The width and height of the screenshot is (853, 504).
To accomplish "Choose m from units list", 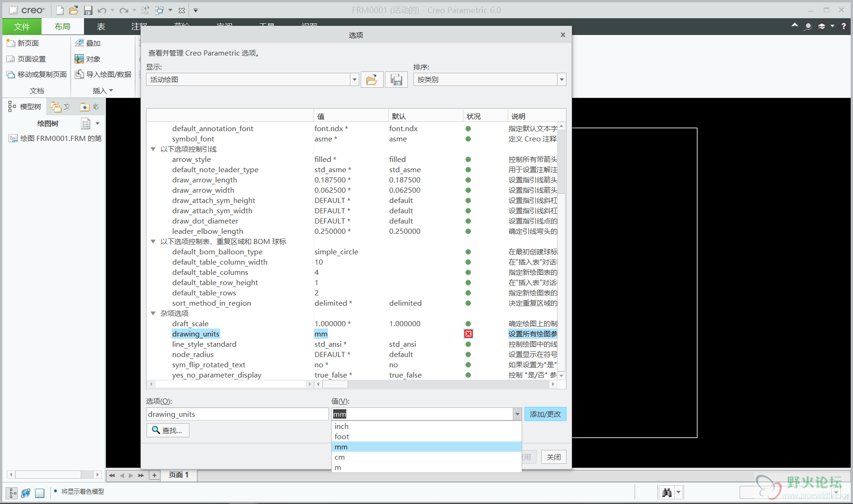I will pyautogui.click(x=426, y=468).
